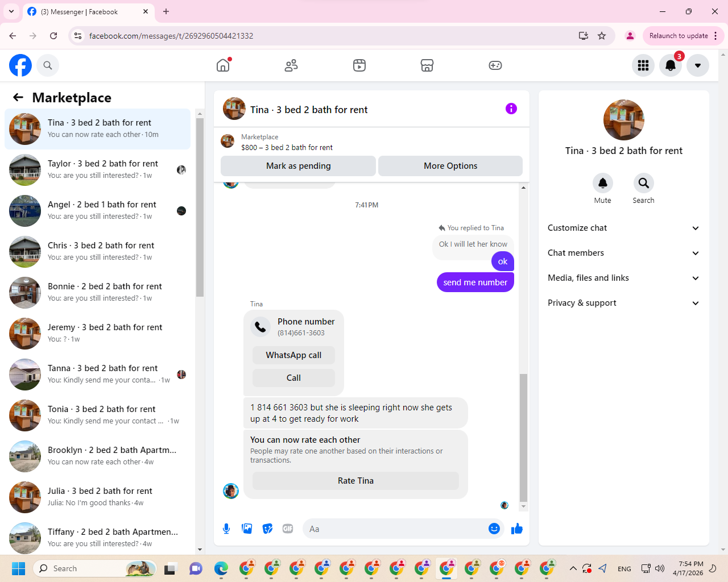The image size is (728, 582).
Task: Record a voice clip with microphone icon
Action: [226, 529]
